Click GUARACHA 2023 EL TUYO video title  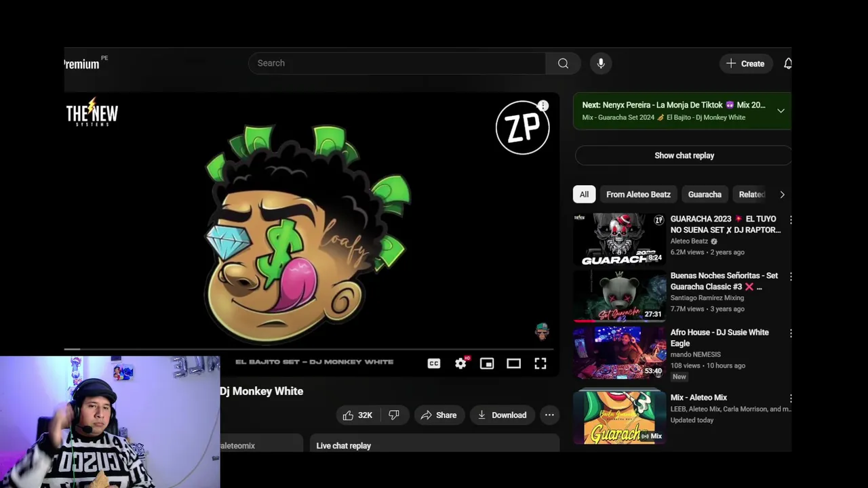click(725, 224)
